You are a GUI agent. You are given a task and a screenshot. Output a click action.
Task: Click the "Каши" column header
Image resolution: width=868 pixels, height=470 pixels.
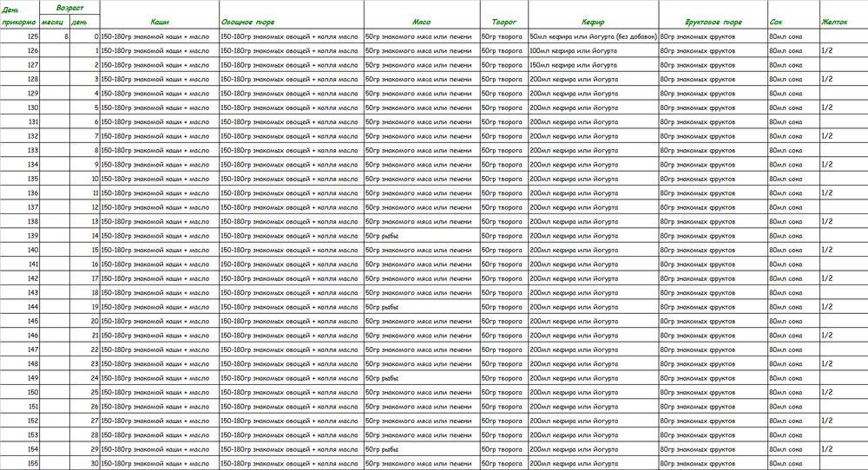pos(160,21)
